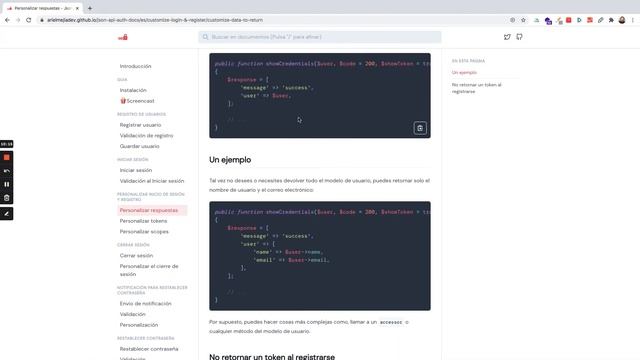The image size is (640, 360).
Task: Go back in browser history
Action: click(x=7, y=20)
